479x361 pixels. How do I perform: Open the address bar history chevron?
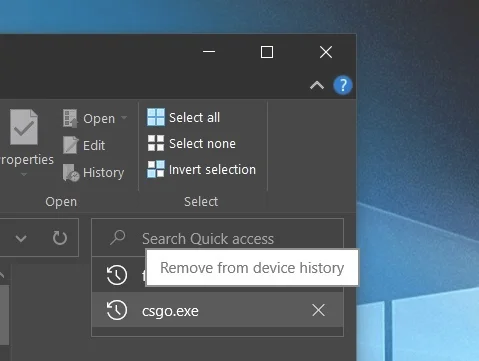[21, 238]
